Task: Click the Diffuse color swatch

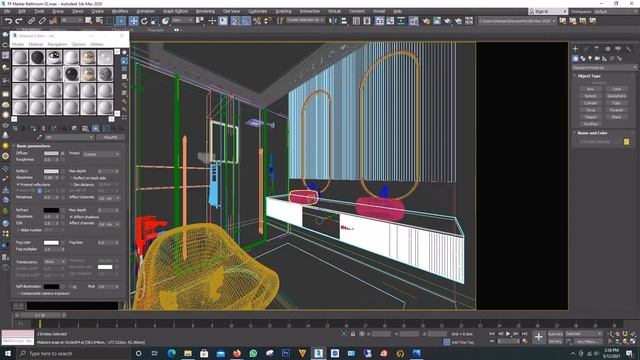Action: pos(51,153)
